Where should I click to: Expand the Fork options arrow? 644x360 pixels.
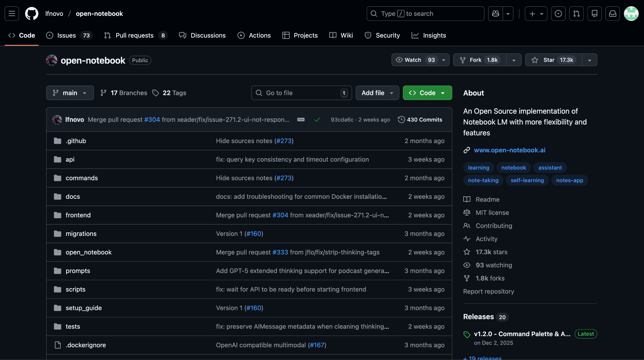[514, 60]
